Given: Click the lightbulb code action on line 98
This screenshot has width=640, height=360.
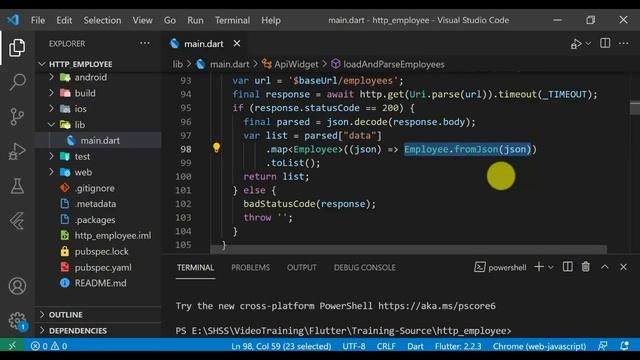Looking at the screenshot, I should click(216, 148).
